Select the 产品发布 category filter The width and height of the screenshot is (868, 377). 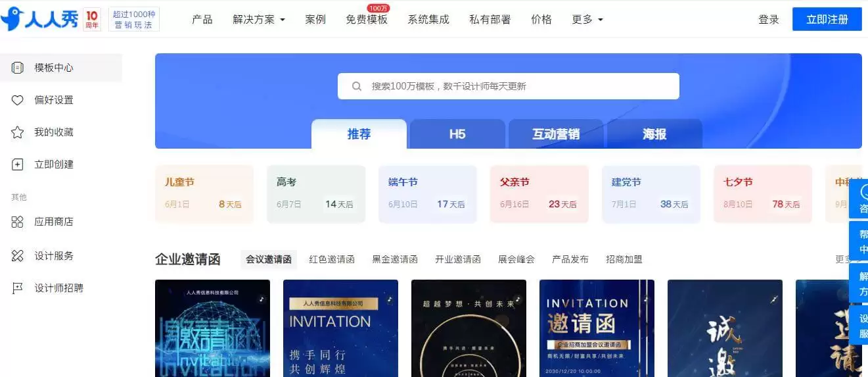(570, 259)
